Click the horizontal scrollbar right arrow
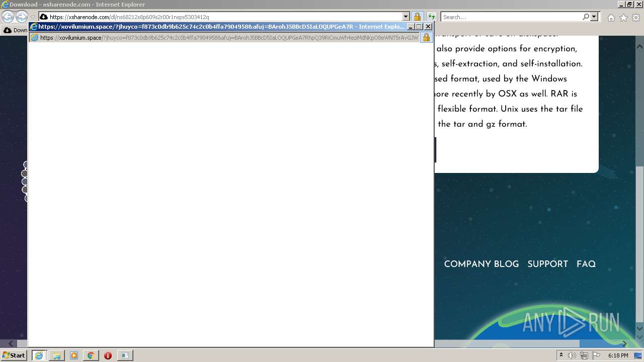The image size is (644, 362). point(625,344)
